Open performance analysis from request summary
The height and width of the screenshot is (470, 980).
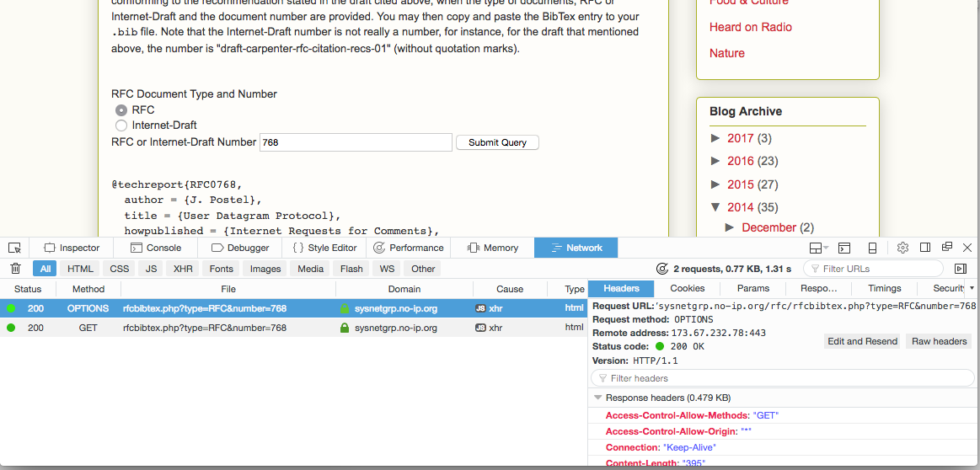click(x=662, y=269)
